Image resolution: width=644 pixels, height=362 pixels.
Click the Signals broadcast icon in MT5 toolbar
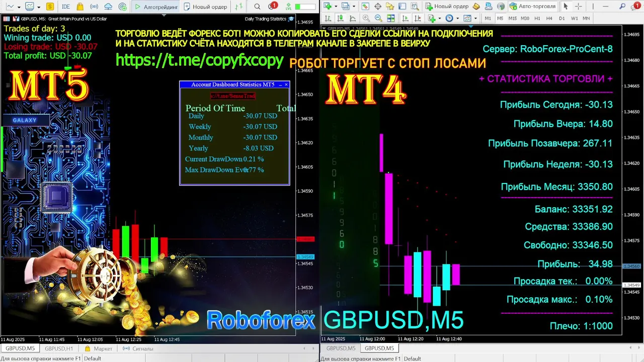(94, 7)
